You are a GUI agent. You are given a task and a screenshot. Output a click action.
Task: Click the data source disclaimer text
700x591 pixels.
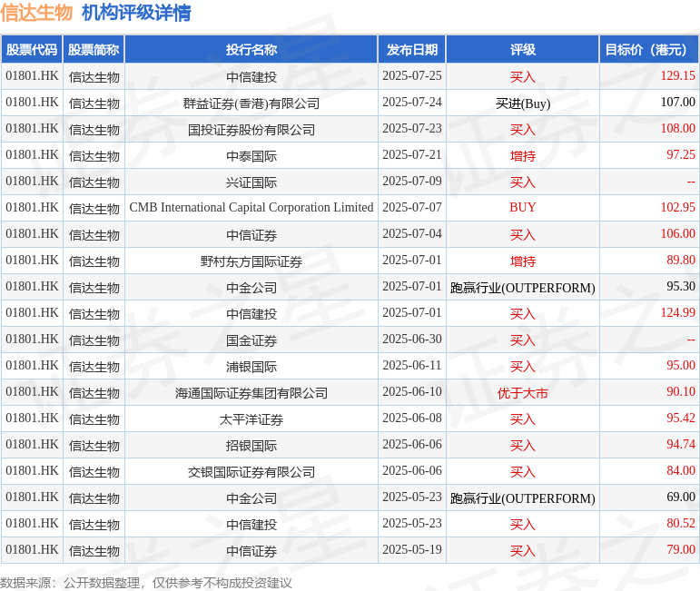[145, 583]
